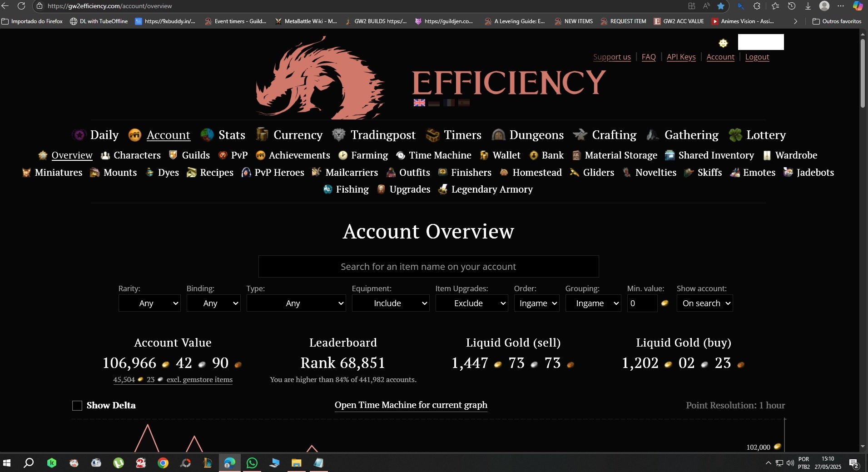Open the Show account dropdown
The width and height of the screenshot is (868, 472).
(704, 303)
